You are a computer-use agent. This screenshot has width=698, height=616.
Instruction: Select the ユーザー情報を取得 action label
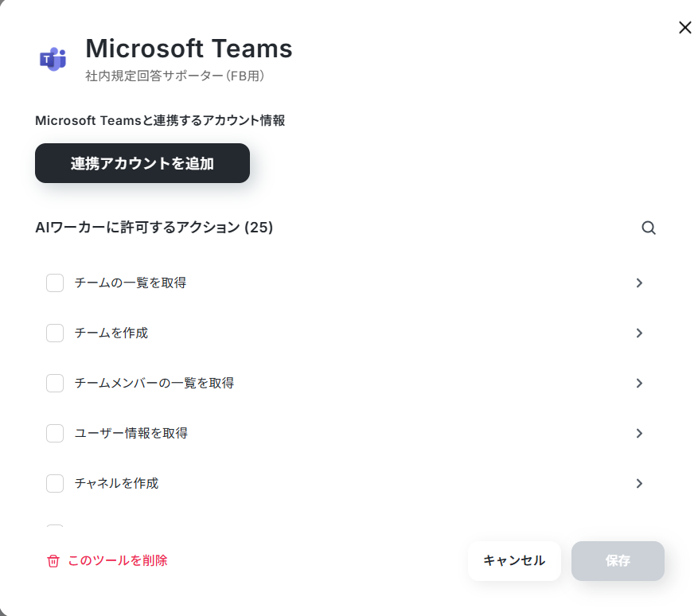(x=131, y=433)
